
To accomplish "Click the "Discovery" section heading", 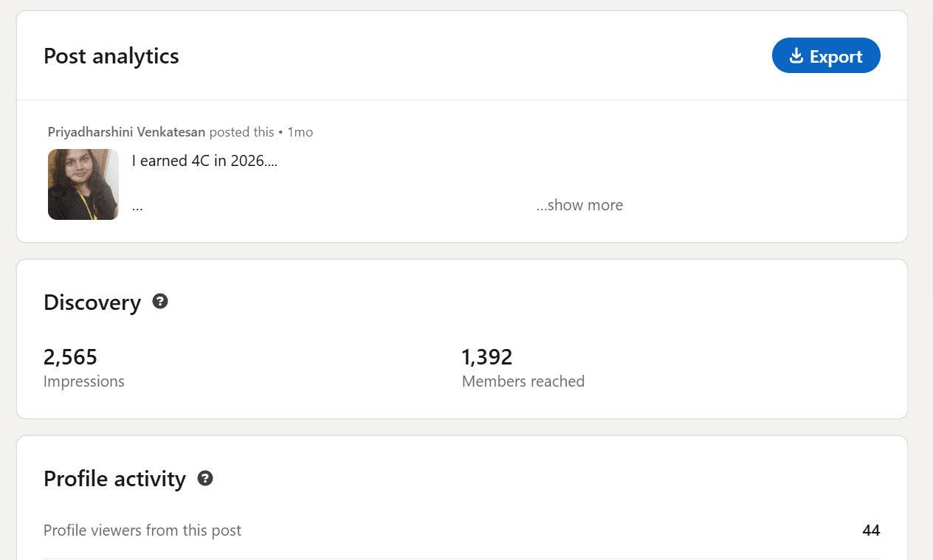I will point(92,303).
